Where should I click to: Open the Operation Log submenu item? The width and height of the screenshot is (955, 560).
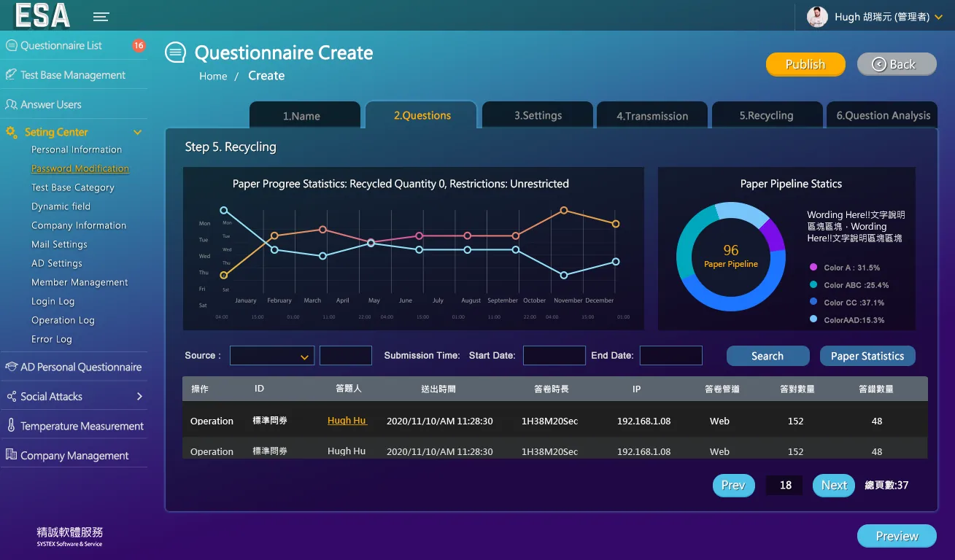click(x=63, y=320)
